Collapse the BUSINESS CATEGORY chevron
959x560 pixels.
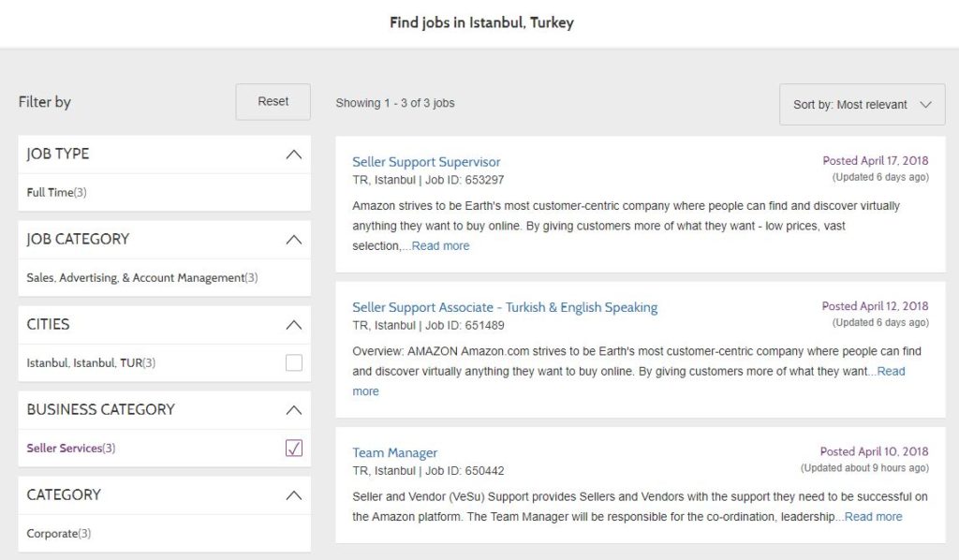(293, 409)
